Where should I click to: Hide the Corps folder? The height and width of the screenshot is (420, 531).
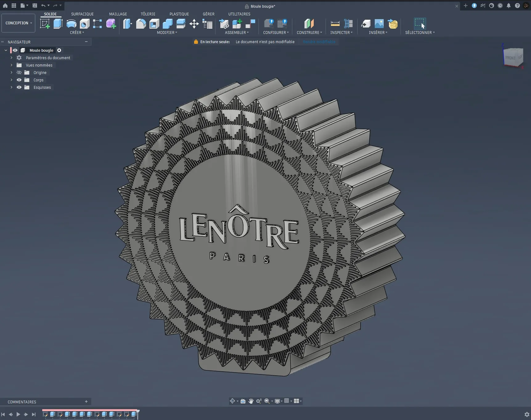tap(19, 80)
